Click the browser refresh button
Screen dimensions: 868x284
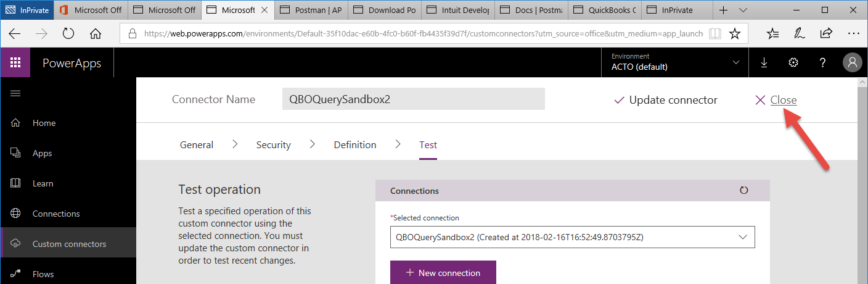tap(68, 34)
